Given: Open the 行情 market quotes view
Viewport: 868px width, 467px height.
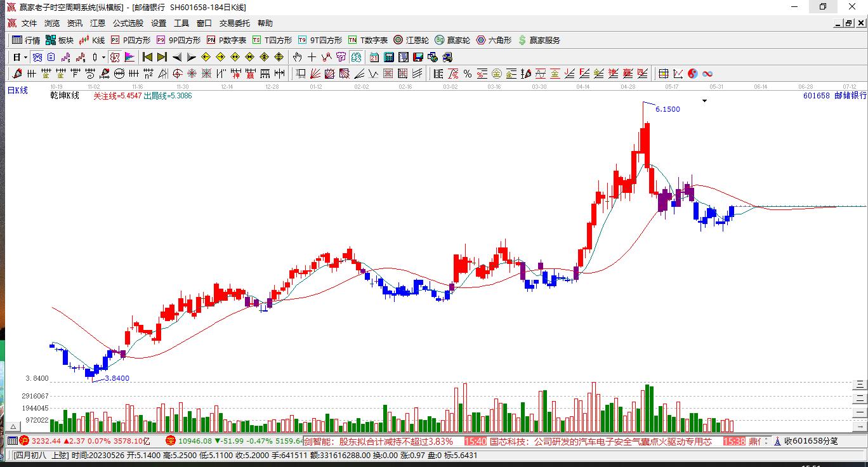Looking at the screenshot, I should pyautogui.click(x=26, y=40).
